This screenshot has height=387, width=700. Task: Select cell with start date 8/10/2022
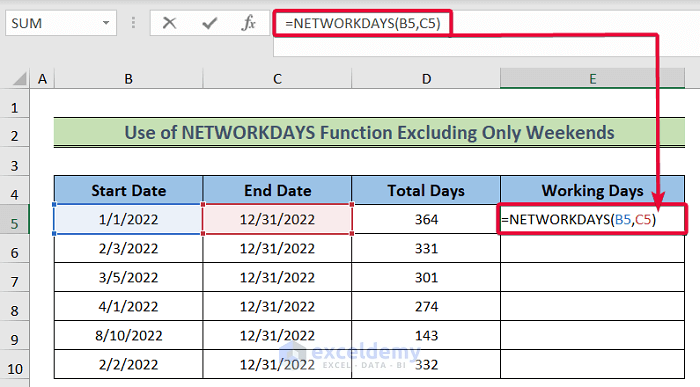tap(129, 335)
